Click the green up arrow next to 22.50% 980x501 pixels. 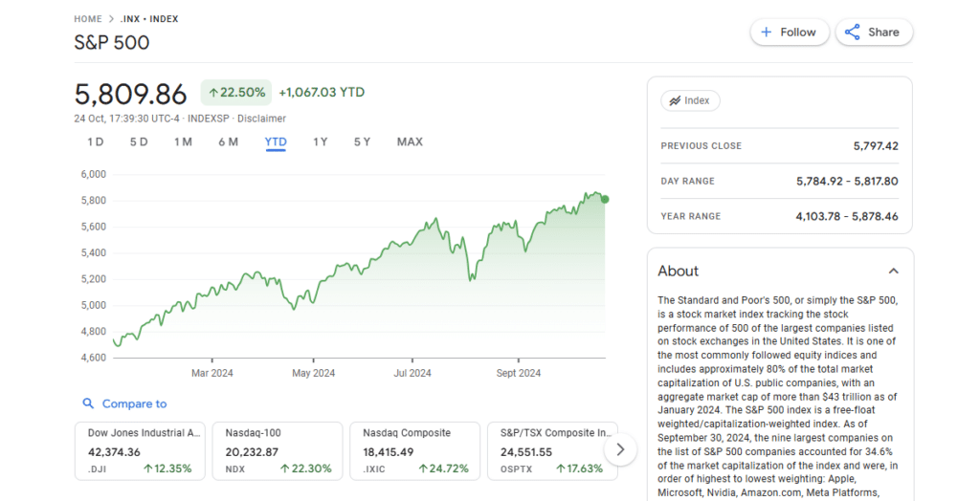pos(213,93)
